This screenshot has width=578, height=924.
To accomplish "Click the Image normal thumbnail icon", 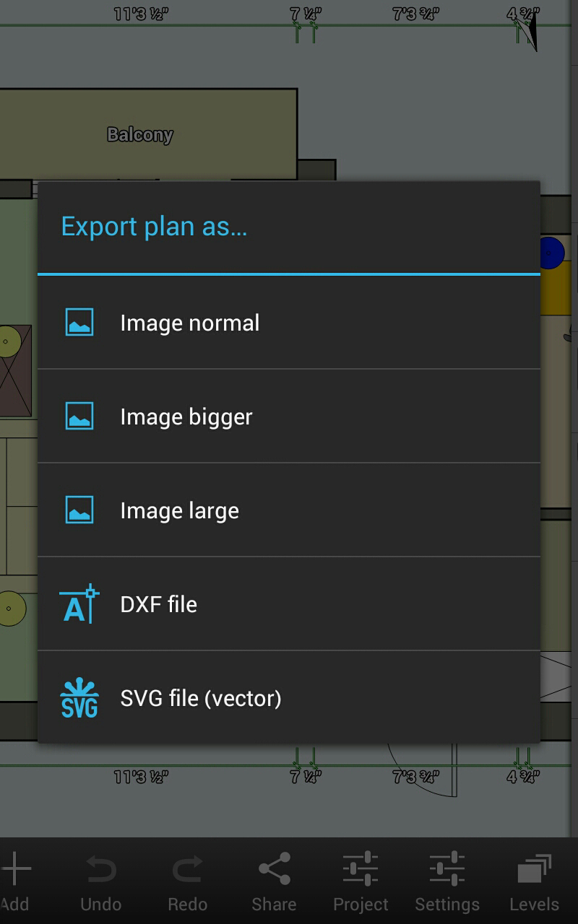I will 78,323.
